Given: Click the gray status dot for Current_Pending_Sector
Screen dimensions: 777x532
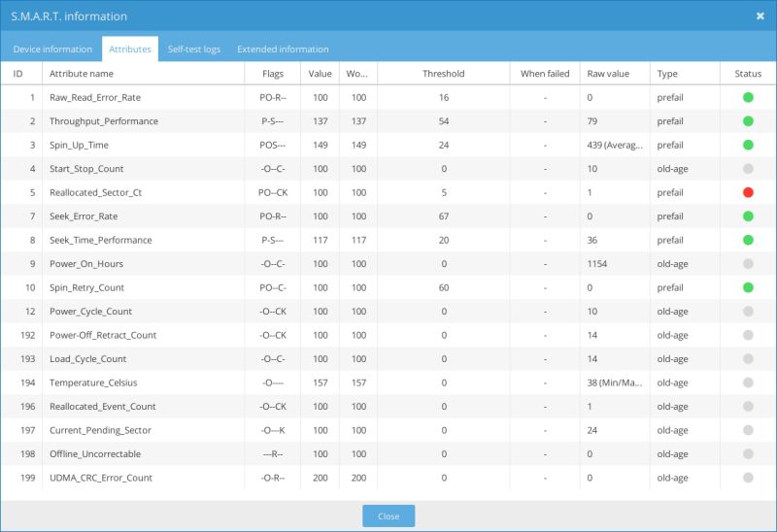Looking at the screenshot, I should coord(748,430).
